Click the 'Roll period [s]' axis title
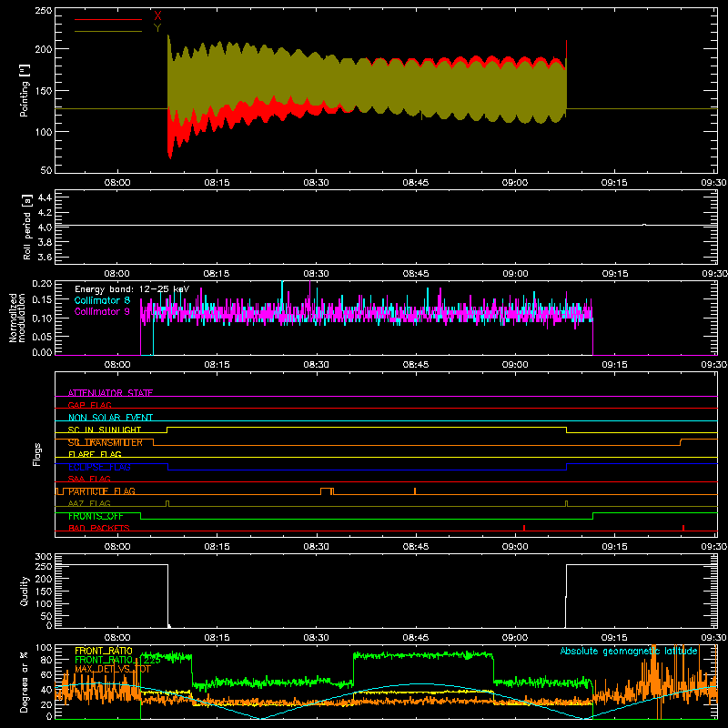 26,227
